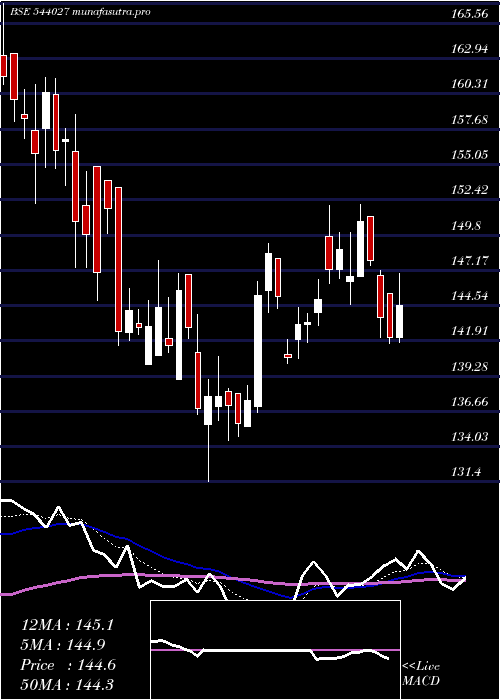Select the 134.03 price axis label
The width and height of the screenshot is (500, 700).
click(x=469, y=437)
